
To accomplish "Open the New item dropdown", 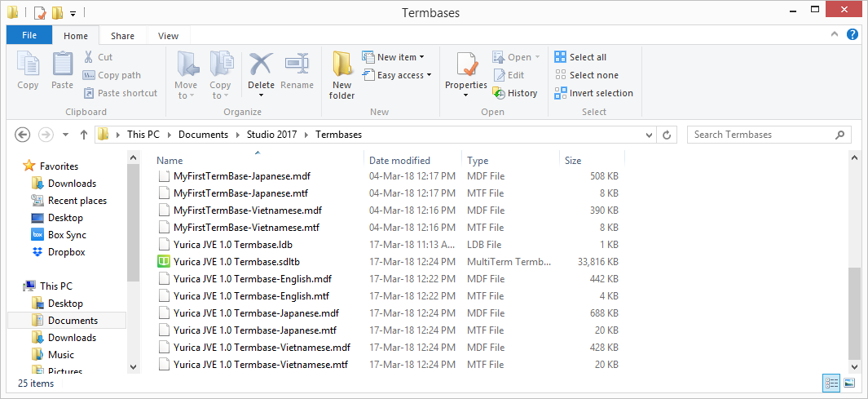I will coord(394,57).
